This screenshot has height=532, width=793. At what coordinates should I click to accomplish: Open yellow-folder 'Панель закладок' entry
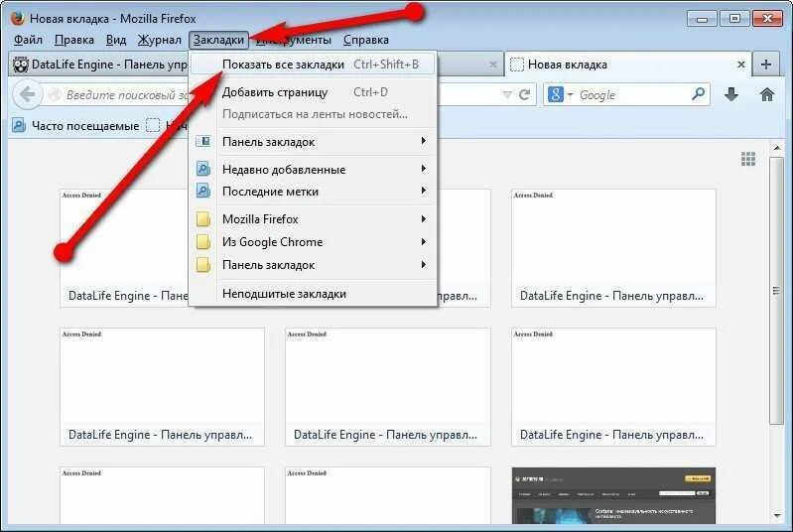tap(314, 264)
